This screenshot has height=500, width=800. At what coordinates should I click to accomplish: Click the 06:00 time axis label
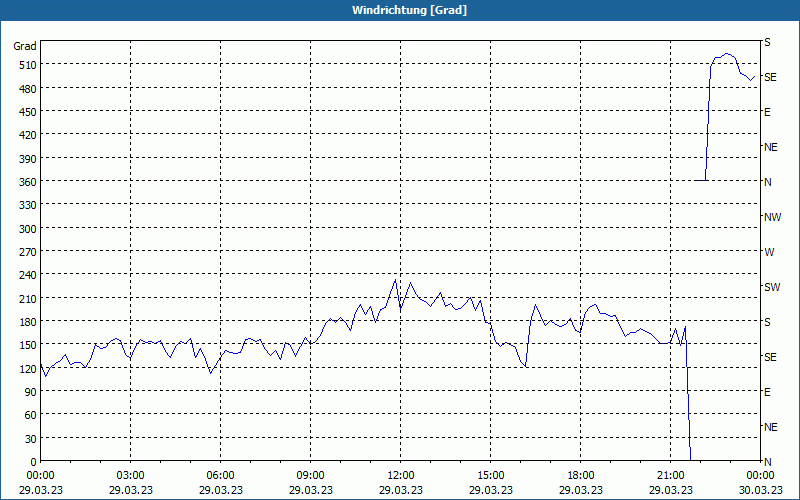221,475
